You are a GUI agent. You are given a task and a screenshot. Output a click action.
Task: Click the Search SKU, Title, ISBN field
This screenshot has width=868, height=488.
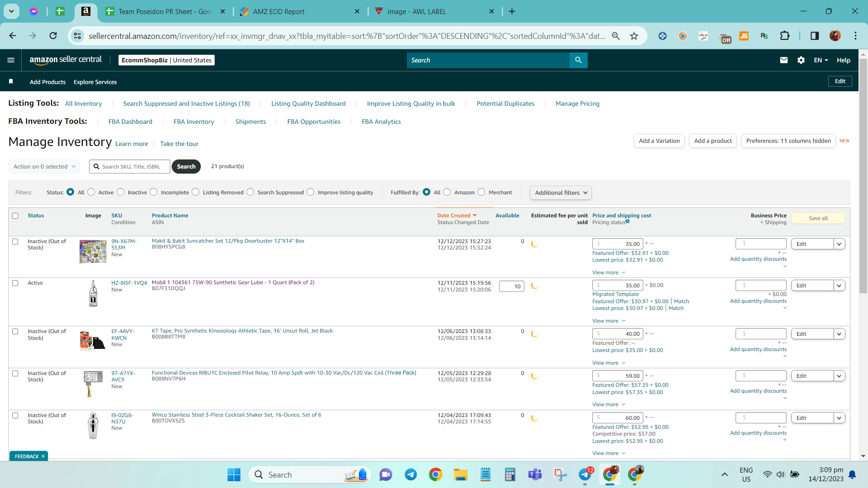pos(130,166)
